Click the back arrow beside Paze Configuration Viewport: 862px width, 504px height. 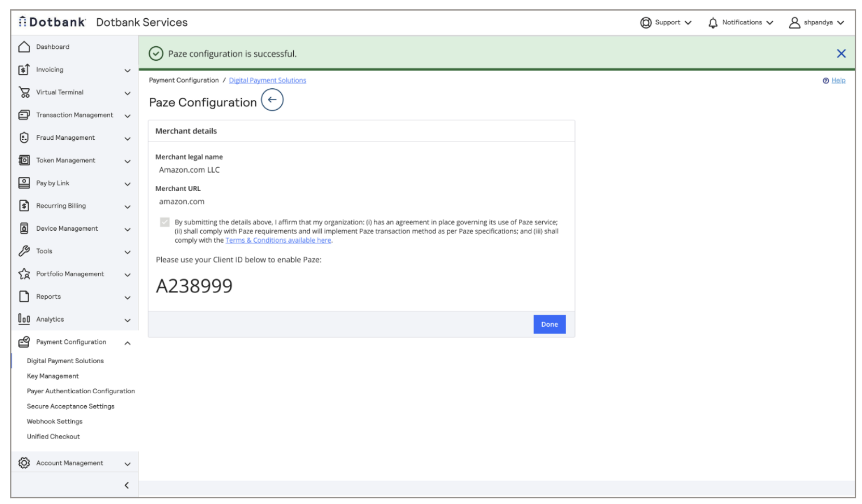click(x=272, y=100)
